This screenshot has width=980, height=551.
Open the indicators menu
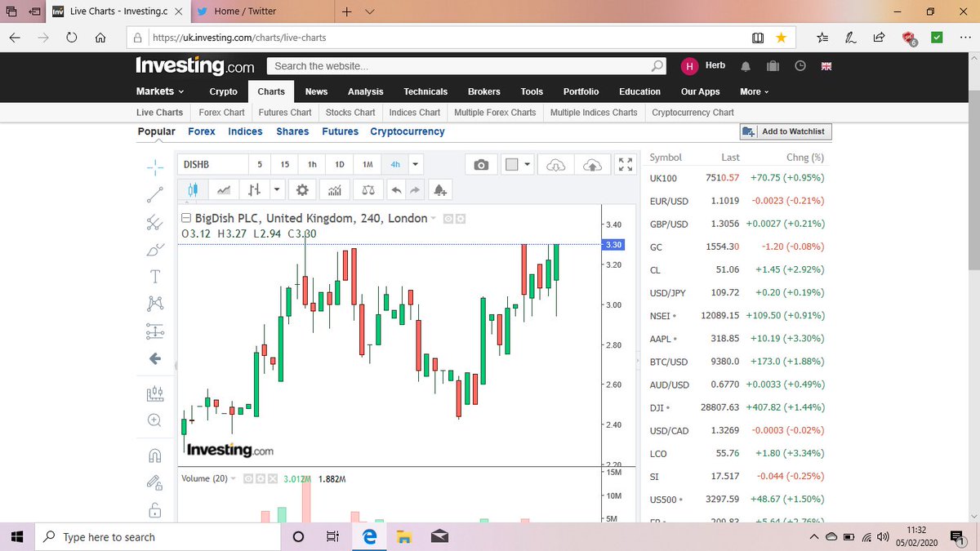pyautogui.click(x=334, y=190)
